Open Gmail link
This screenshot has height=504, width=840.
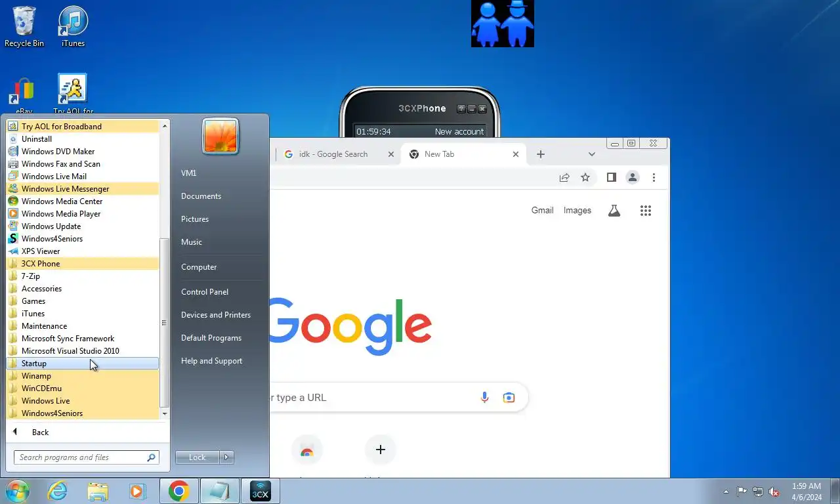point(542,211)
